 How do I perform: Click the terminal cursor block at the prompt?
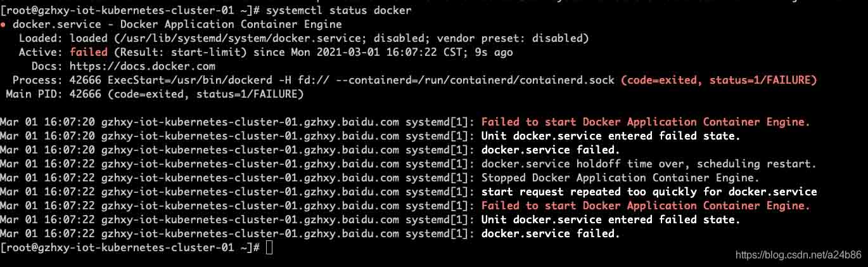point(269,247)
